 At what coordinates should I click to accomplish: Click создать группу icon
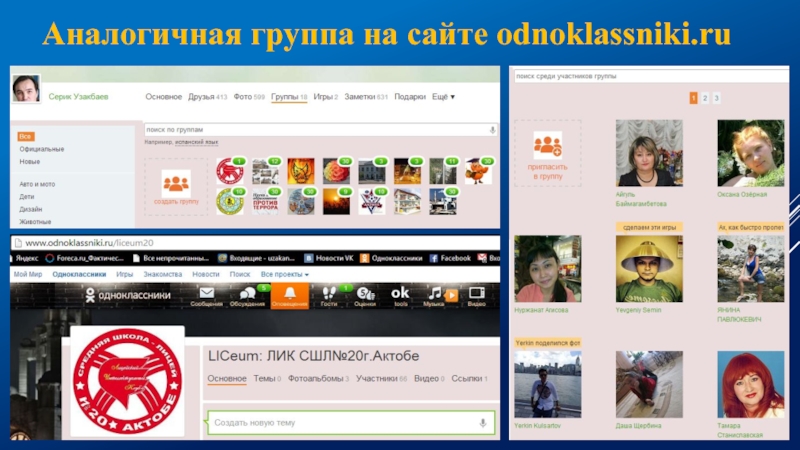point(176,184)
